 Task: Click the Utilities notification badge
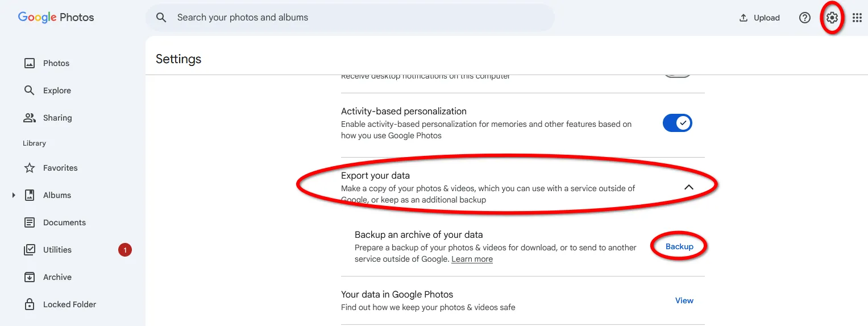pyautogui.click(x=125, y=250)
